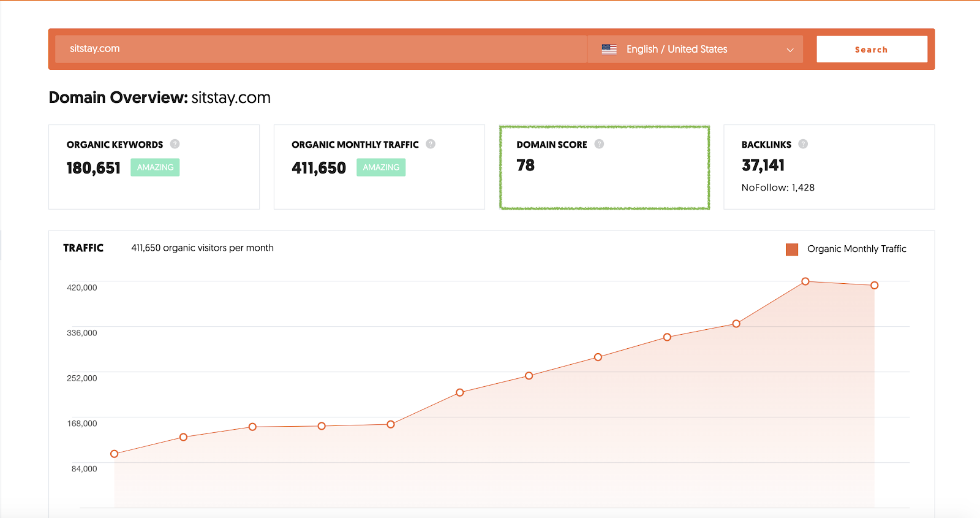Click the 420,000 y-axis label
This screenshot has width=980, height=518.
point(82,288)
